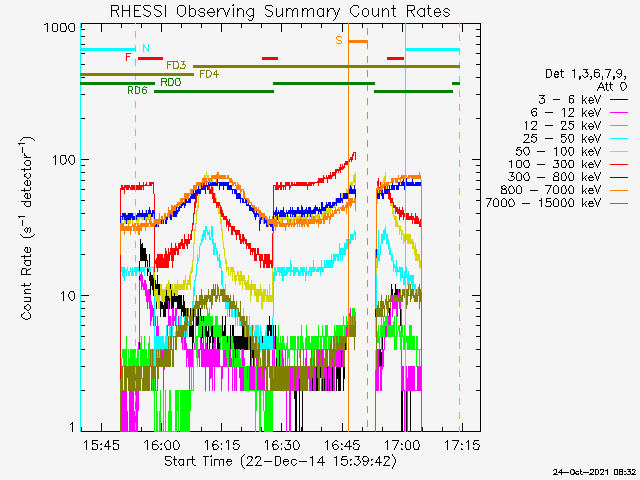The height and width of the screenshot is (480, 640).
Task: Click the '100' y-axis tick label
Action: 65,160
